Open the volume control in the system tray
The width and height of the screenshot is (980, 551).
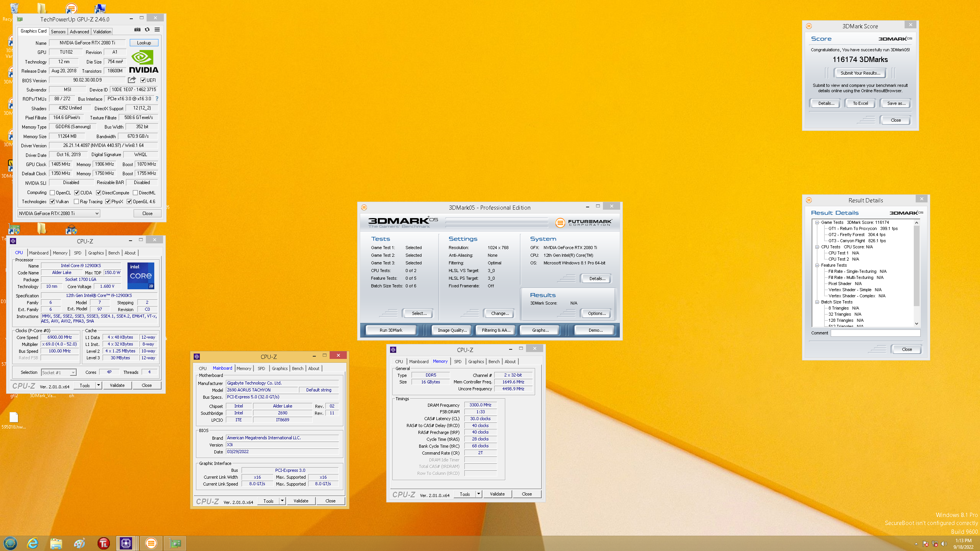pyautogui.click(x=944, y=544)
